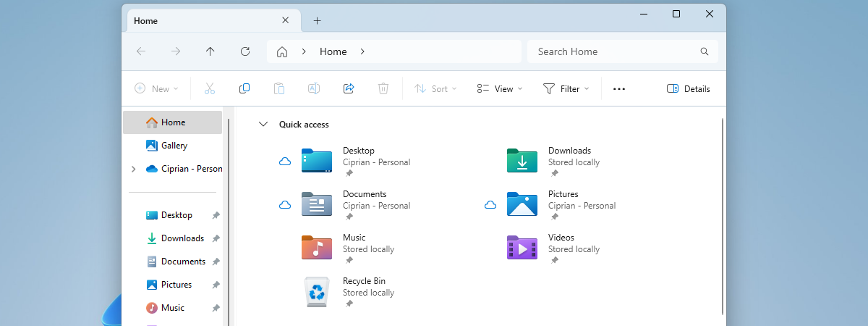Click the main pane vertical scrollbar

click(x=723, y=217)
